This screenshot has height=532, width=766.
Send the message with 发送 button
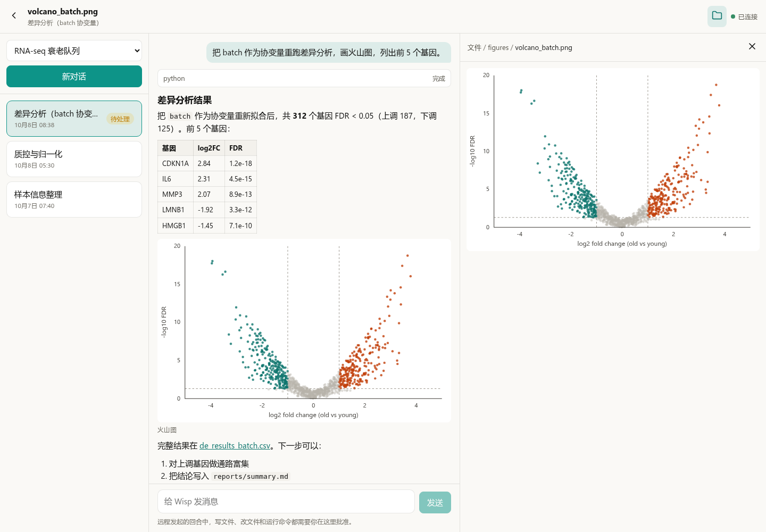435,502
